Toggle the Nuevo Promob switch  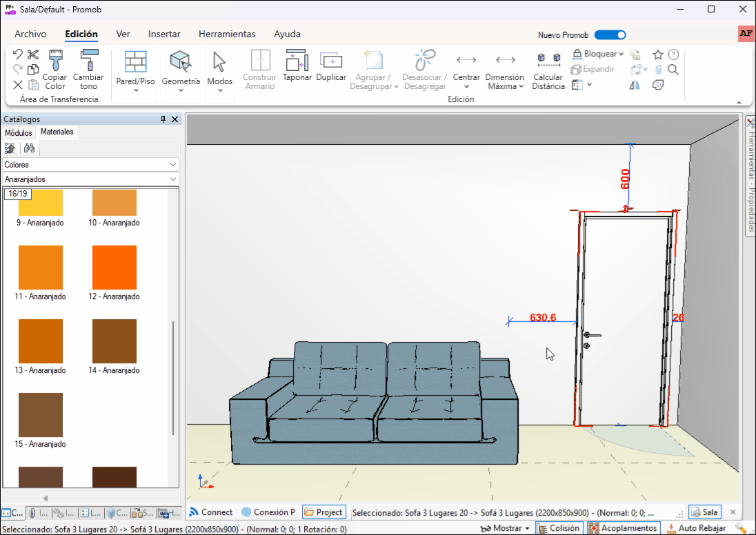point(610,34)
